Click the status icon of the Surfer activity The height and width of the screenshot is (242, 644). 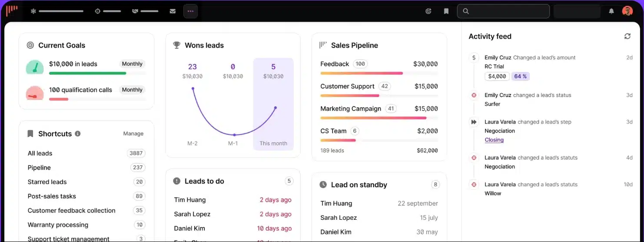coord(474,95)
